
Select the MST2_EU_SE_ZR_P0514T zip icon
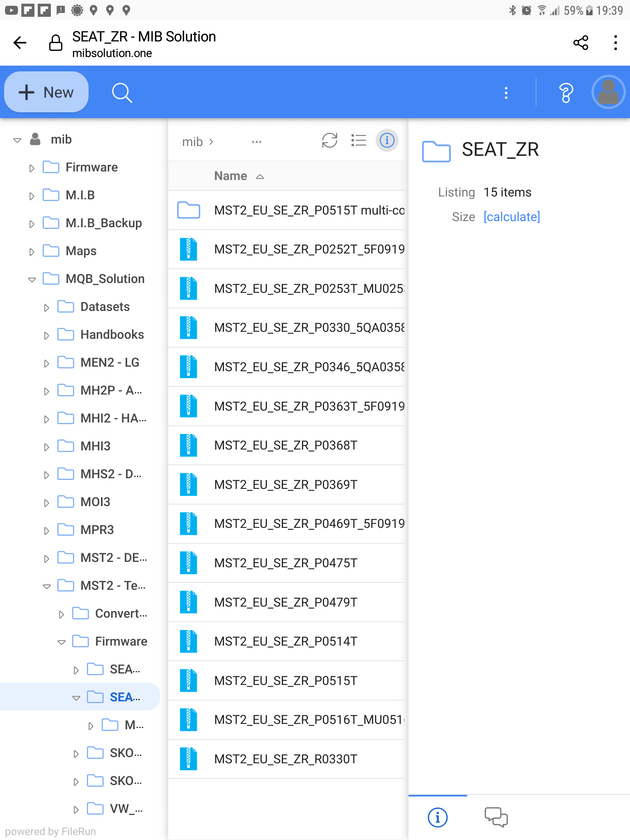coord(189,641)
